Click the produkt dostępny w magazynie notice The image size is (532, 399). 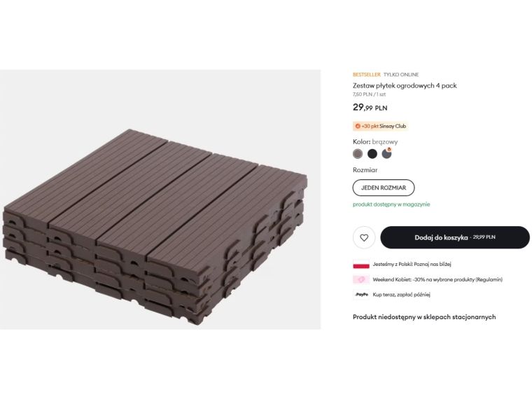click(391, 204)
